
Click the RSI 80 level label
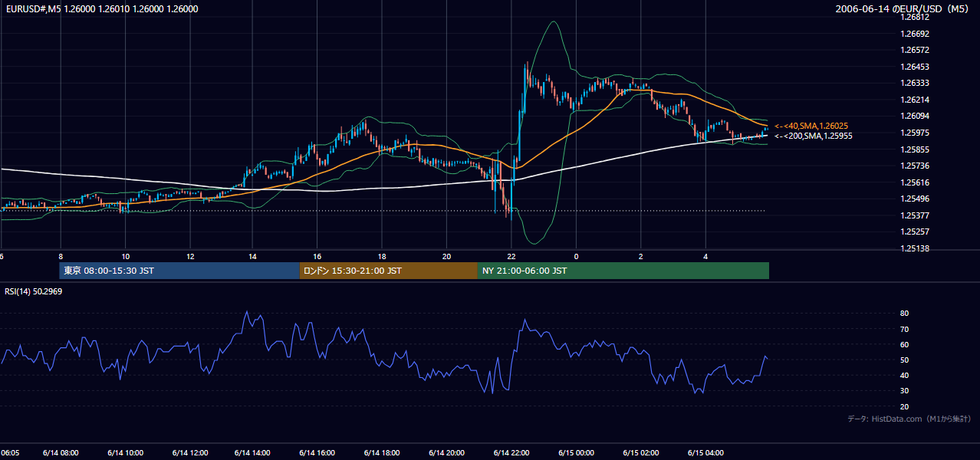pos(904,314)
